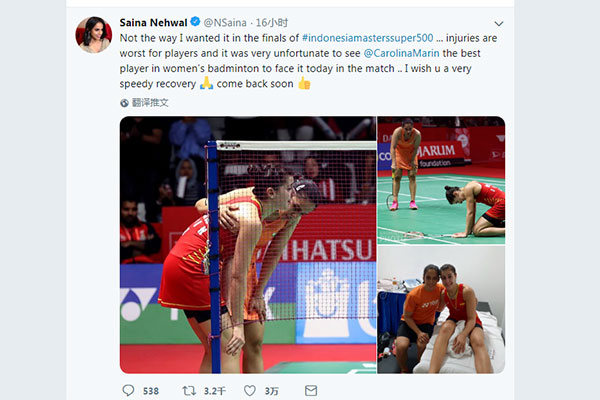Viewport: 600px width, 400px height.
Task: Open the photo of two players sitting together
Action: click(x=441, y=310)
